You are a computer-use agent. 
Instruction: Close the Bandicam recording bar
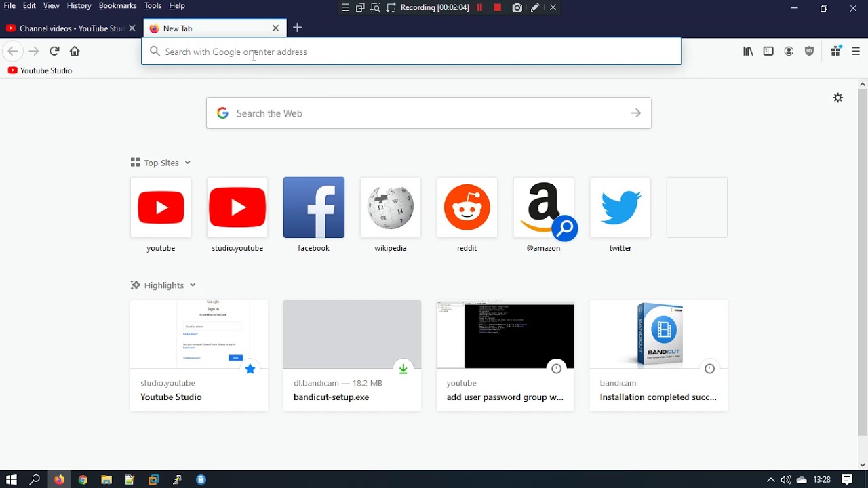(x=553, y=7)
